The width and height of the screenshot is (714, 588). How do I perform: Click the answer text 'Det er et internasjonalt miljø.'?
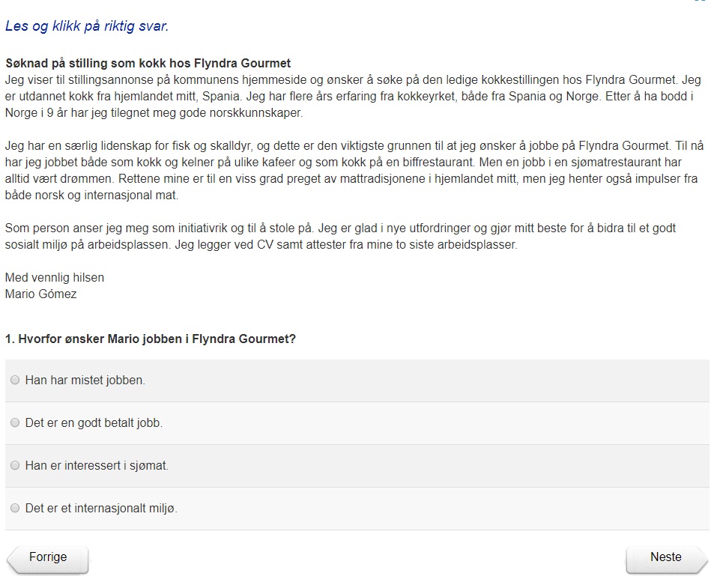coord(101,509)
